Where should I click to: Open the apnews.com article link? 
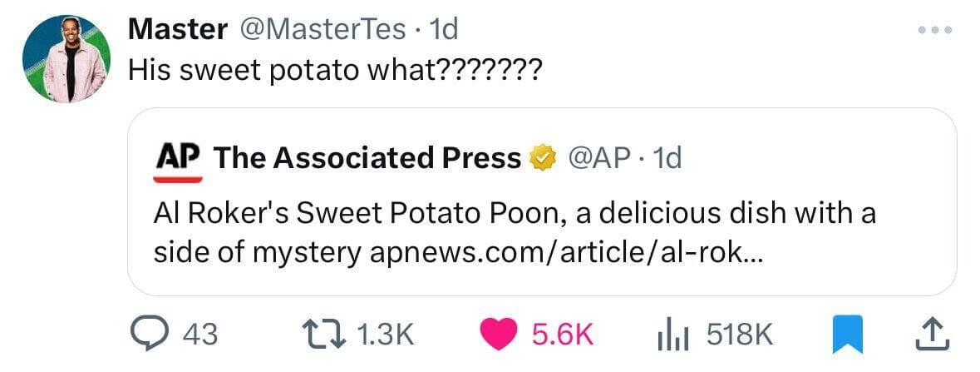coord(564,251)
